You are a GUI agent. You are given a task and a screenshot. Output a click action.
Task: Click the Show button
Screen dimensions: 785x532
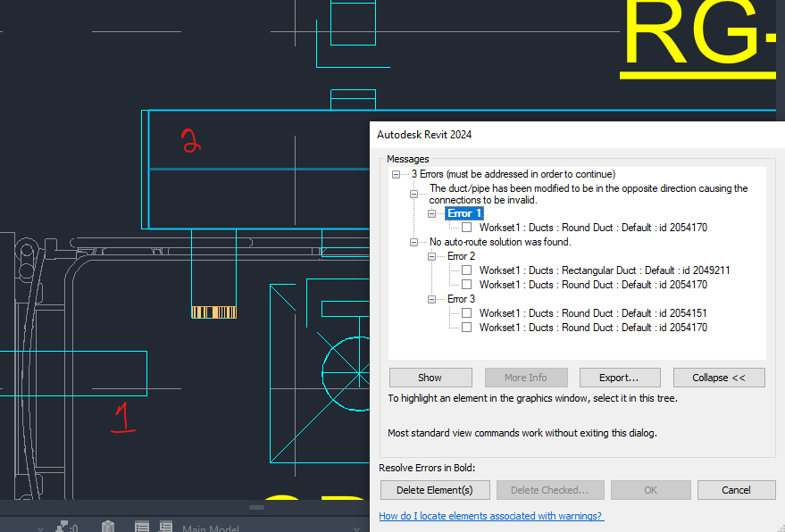430,377
